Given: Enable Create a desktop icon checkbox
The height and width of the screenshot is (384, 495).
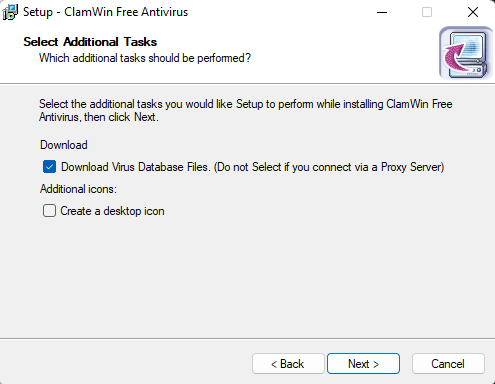Looking at the screenshot, I should 49,211.
